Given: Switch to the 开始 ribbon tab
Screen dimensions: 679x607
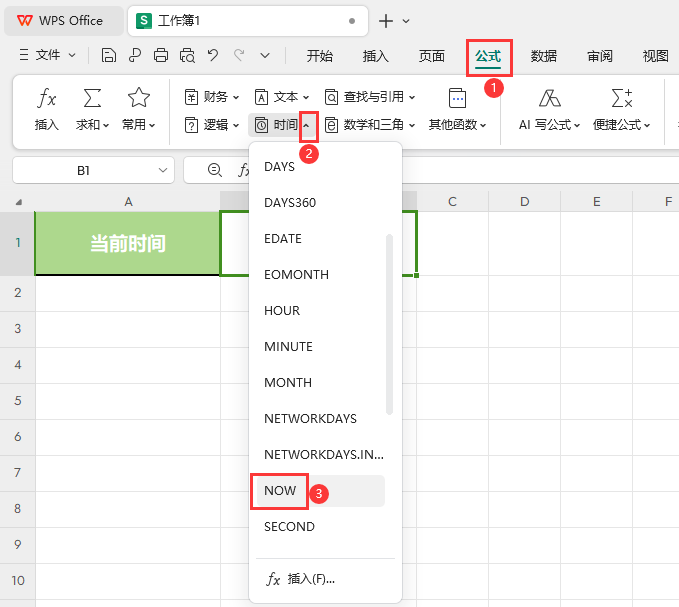Looking at the screenshot, I should coord(320,56).
